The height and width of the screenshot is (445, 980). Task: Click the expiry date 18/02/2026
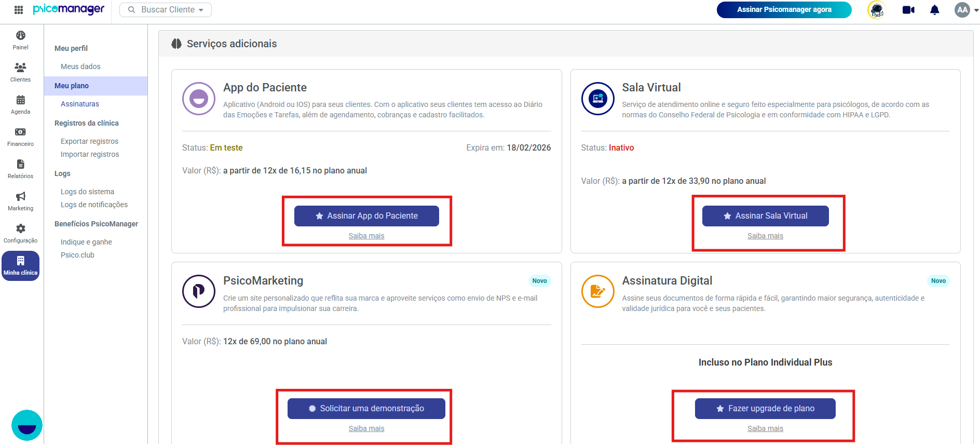tap(529, 148)
